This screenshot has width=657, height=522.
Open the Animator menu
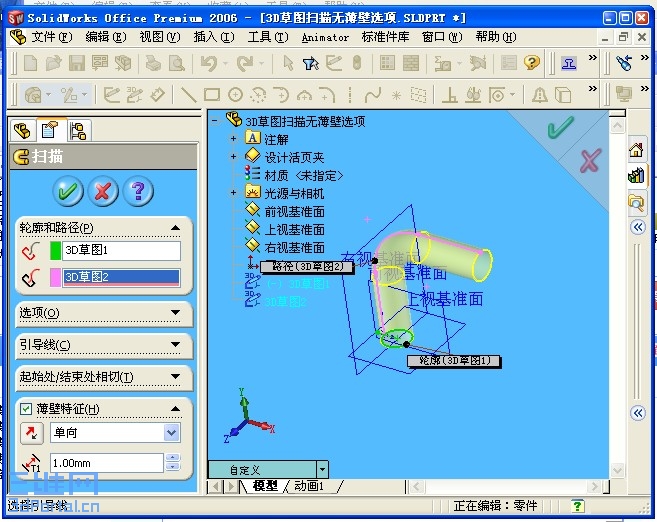(325, 38)
